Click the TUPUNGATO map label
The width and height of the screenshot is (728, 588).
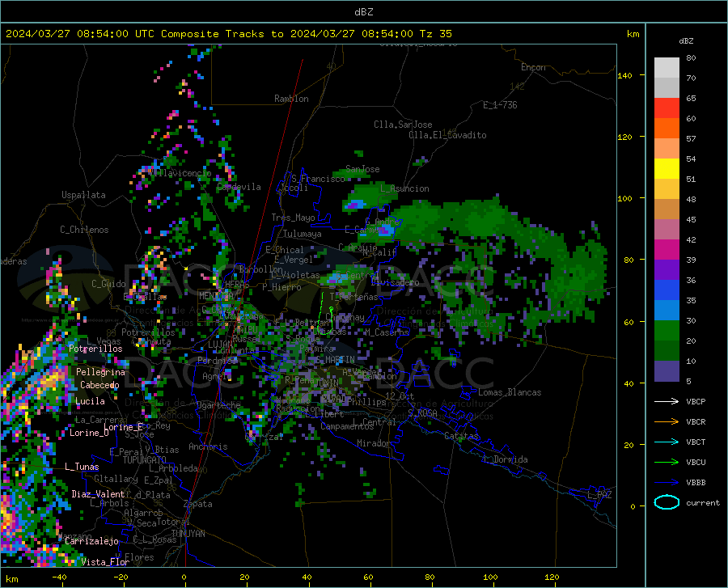click(145, 460)
